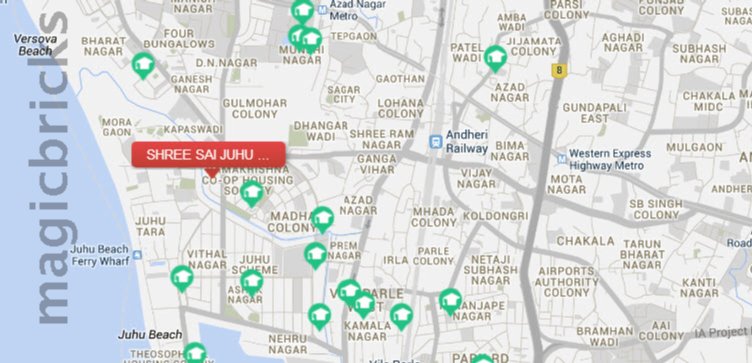Click the school marker near Bharat Nagar
The image size is (752, 363).
(143, 65)
